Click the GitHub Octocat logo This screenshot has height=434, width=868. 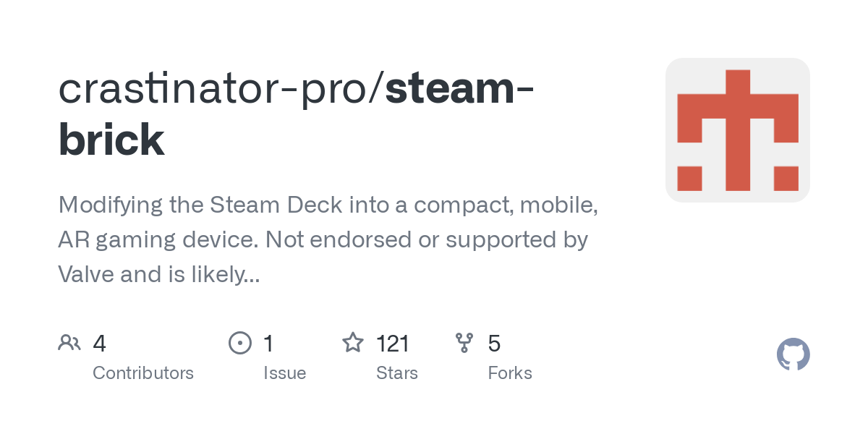pyautogui.click(x=793, y=355)
